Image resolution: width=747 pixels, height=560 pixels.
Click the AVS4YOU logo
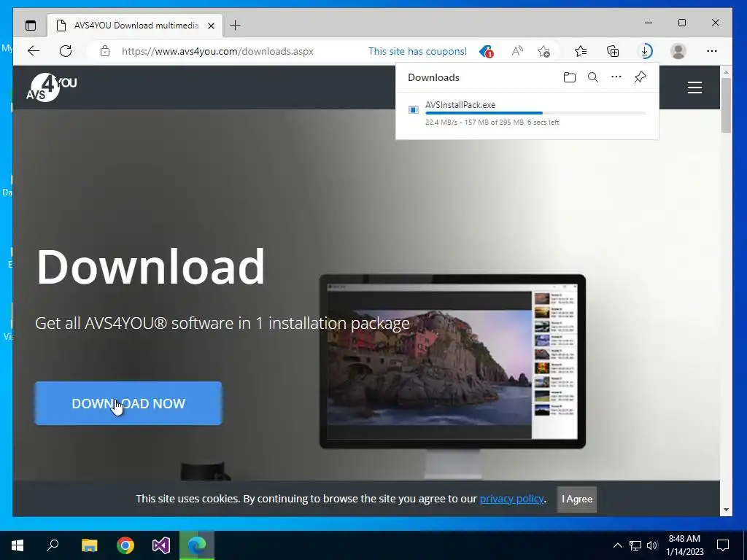[x=51, y=87]
